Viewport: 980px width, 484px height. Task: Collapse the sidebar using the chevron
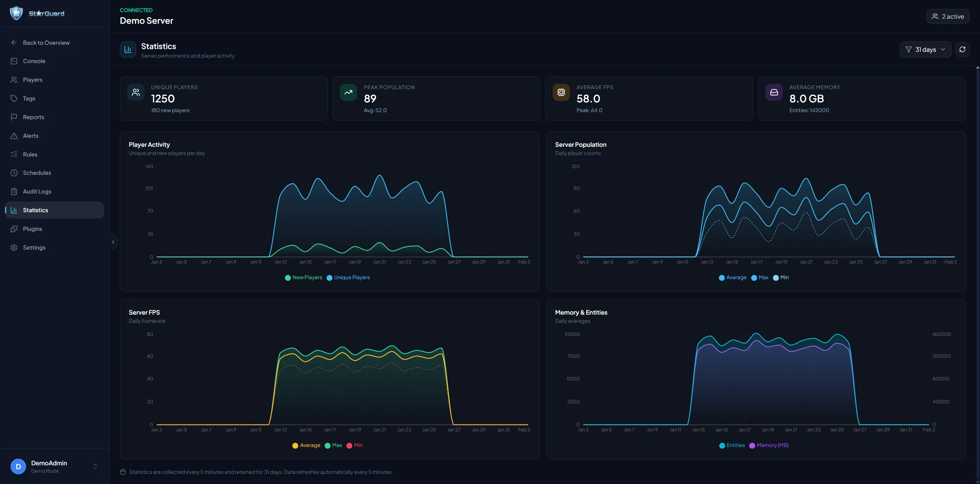tap(113, 242)
